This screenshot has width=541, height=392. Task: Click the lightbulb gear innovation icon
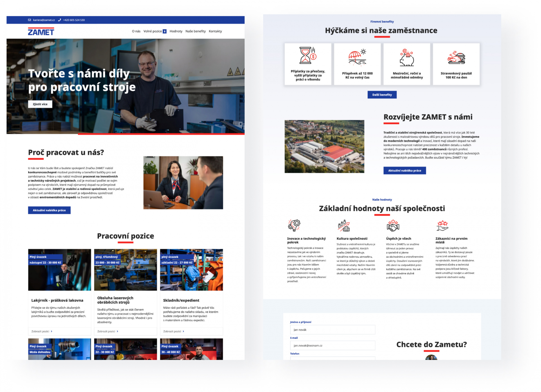pyautogui.click(x=294, y=225)
